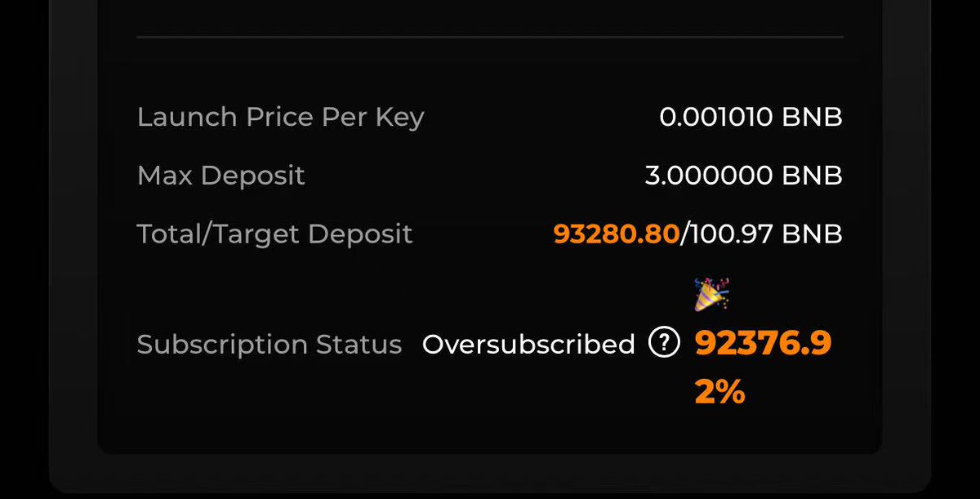Select the Subscription Status label
The image size is (980, 499).
click(x=269, y=345)
